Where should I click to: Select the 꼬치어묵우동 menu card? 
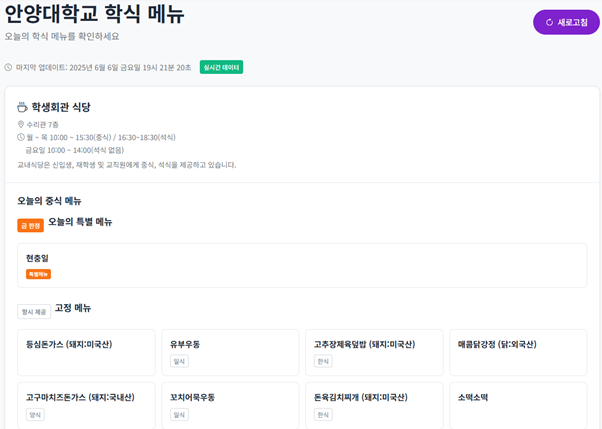pyautogui.click(x=230, y=405)
